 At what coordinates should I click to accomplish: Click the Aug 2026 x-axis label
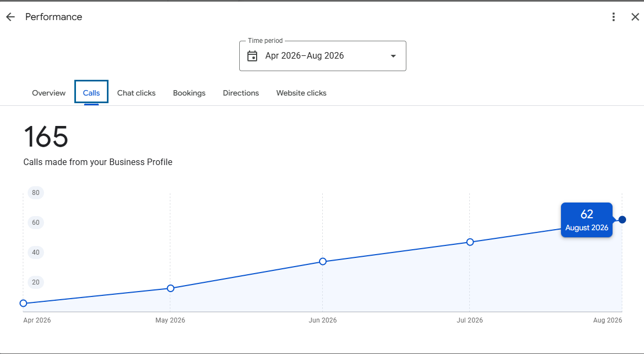click(x=608, y=320)
